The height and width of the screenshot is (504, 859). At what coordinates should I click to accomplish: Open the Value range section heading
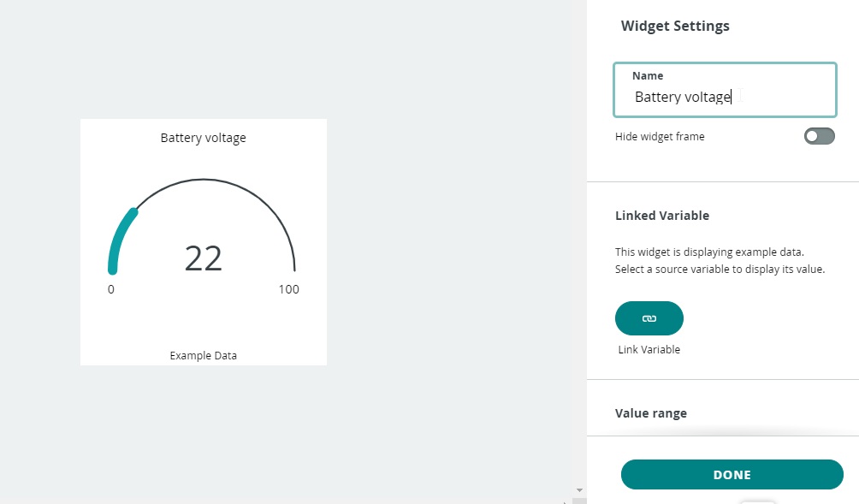pyautogui.click(x=651, y=413)
